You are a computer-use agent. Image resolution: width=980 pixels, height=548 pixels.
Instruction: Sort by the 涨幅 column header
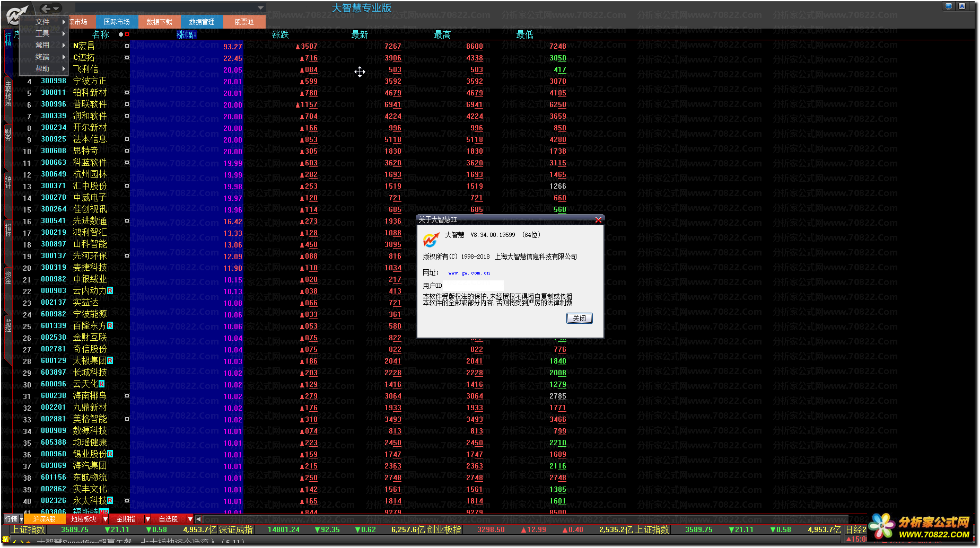click(x=186, y=34)
